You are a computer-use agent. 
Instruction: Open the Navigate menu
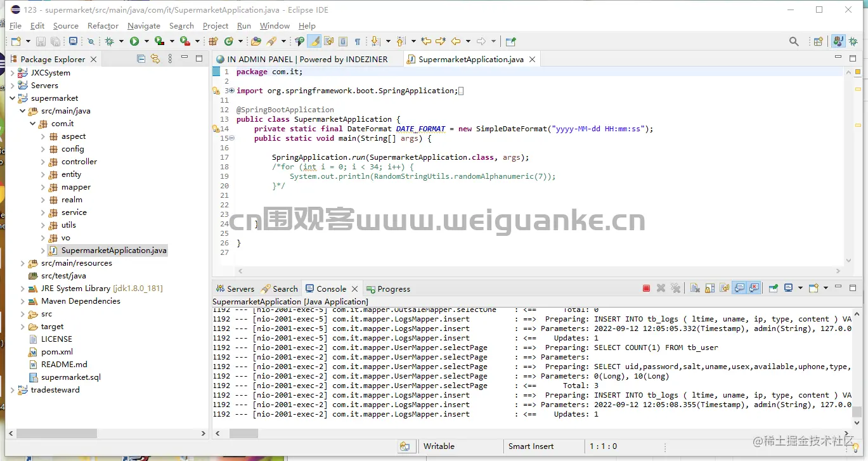[144, 26]
